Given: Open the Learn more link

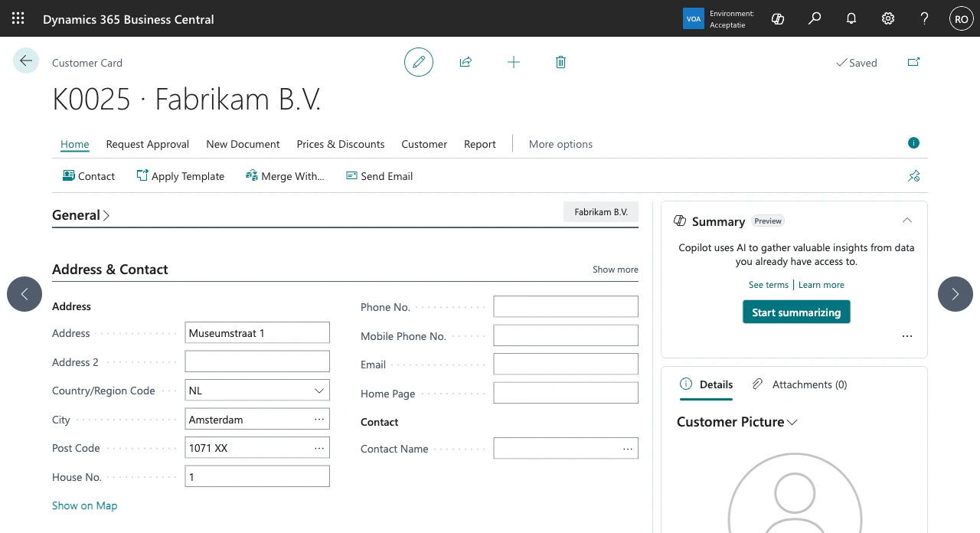Looking at the screenshot, I should (822, 285).
